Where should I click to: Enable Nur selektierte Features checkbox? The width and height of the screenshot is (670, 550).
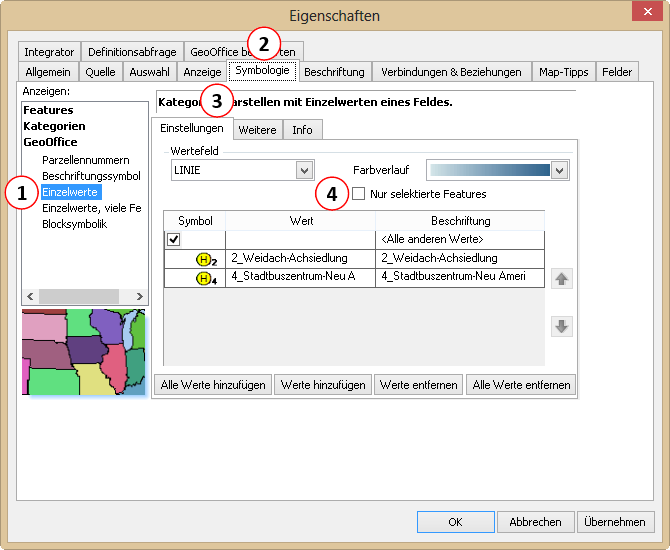(x=359, y=194)
